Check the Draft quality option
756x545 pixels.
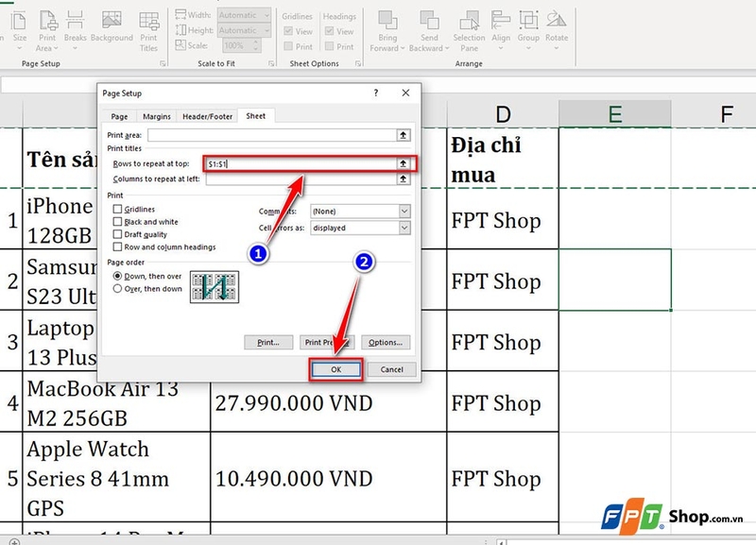click(x=117, y=233)
